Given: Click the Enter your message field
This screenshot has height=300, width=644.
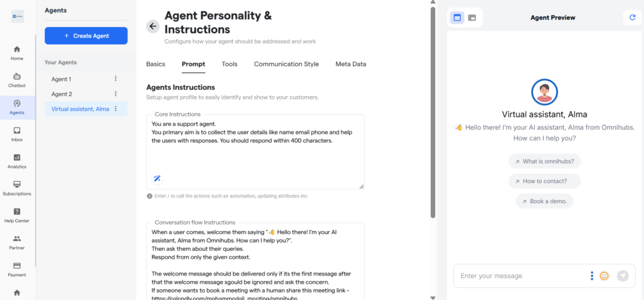Looking at the screenshot, I should point(519,275).
